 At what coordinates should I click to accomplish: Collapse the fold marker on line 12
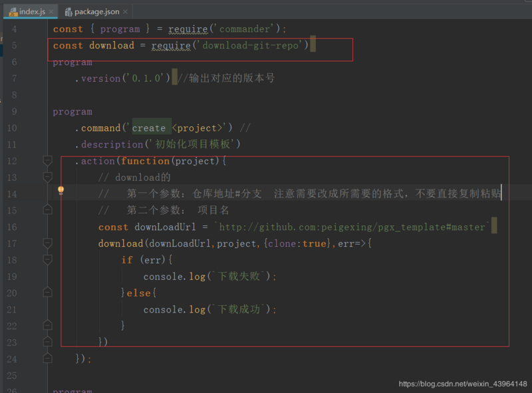pyautogui.click(x=47, y=160)
